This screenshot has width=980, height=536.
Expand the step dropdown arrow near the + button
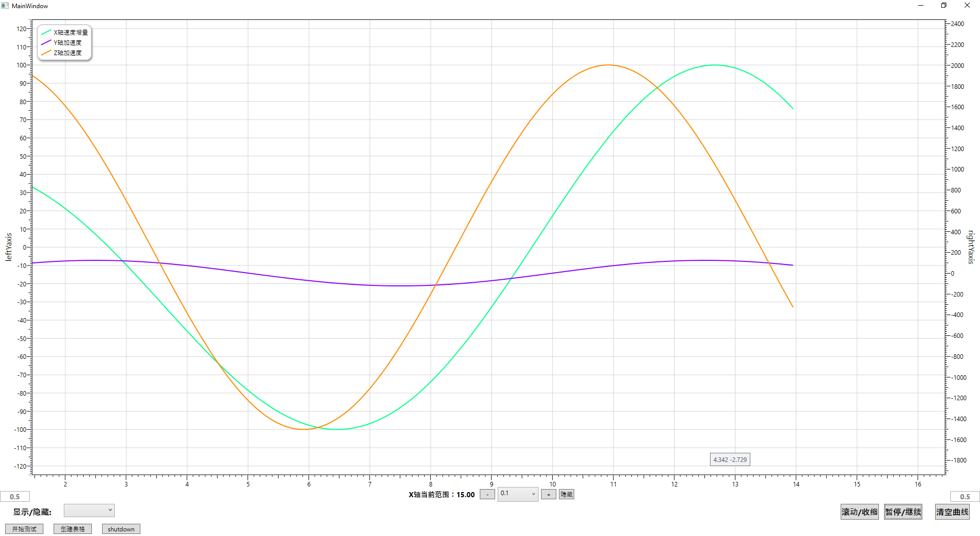533,494
